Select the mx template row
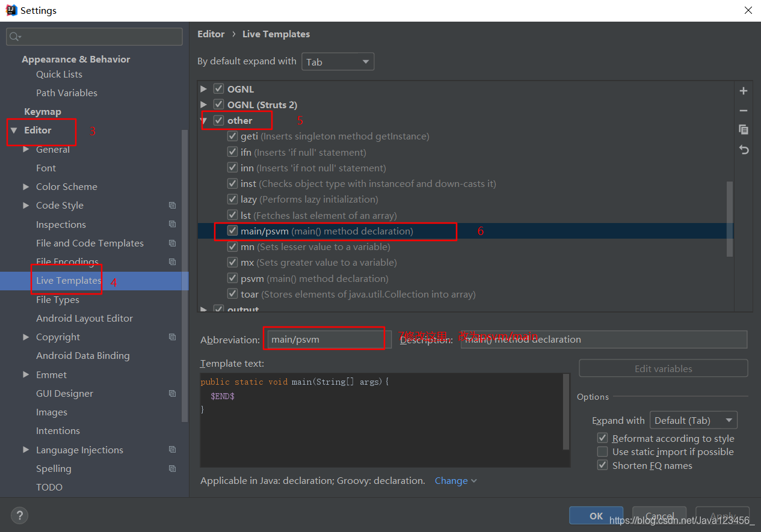The height and width of the screenshot is (532, 761). pos(466,262)
